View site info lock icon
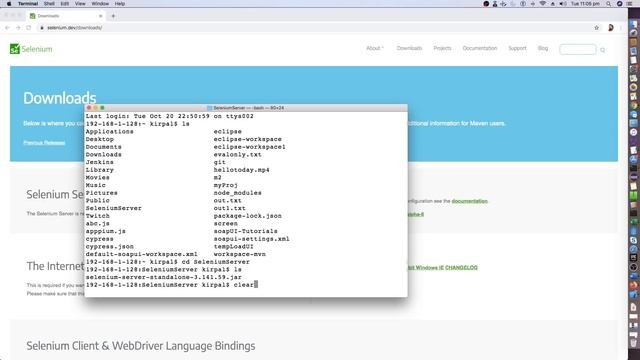Screen dimensions: 640x360 [42, 28]
